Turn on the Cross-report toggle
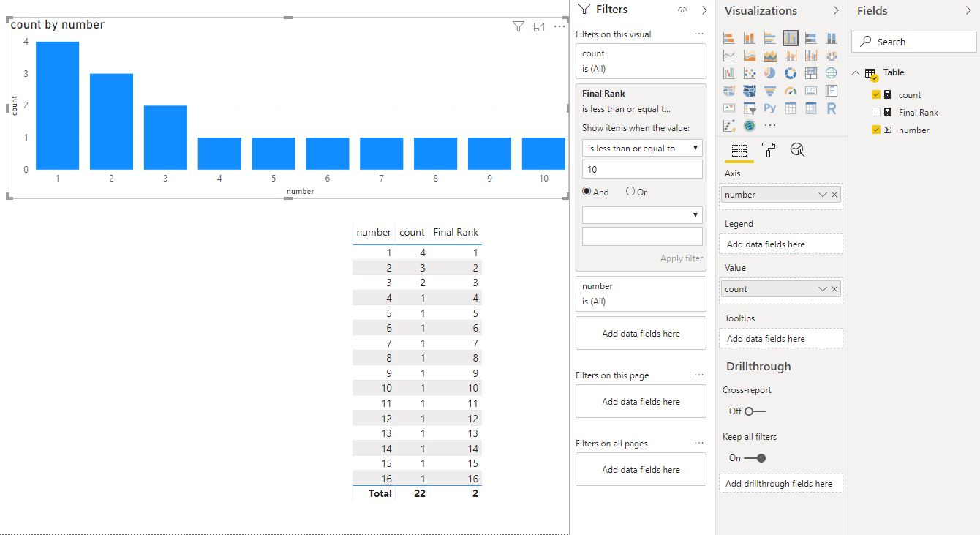Screen dimensions: 980x535 tap(755, 411)
